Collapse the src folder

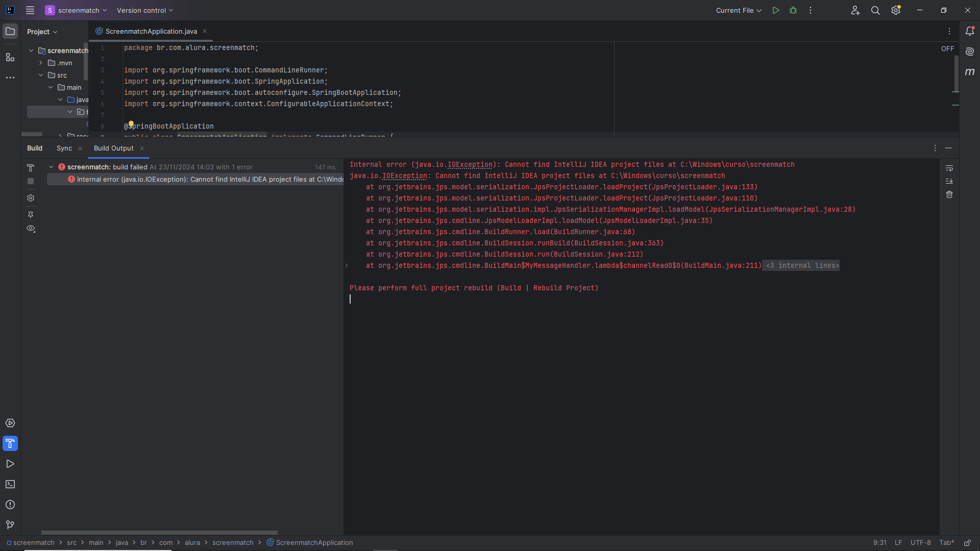click(x=41, y=75)
